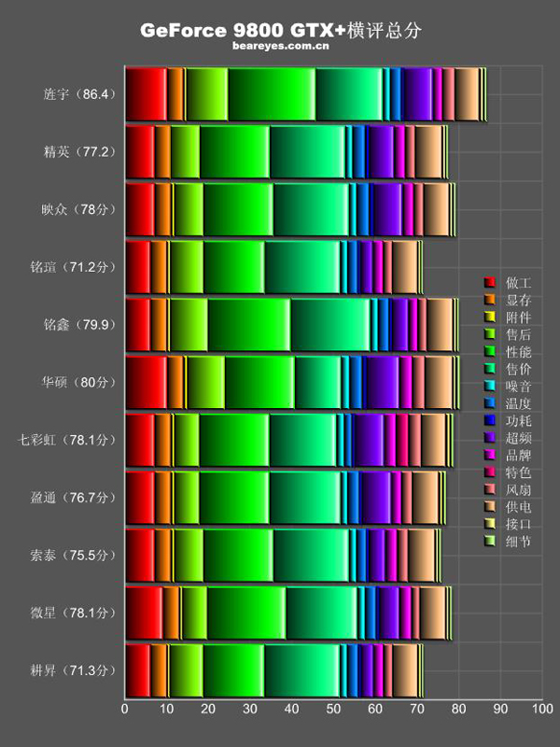The image size is (560, 747).
Task: Click the 华硕（80分） row label
Action: coord(78,382)
